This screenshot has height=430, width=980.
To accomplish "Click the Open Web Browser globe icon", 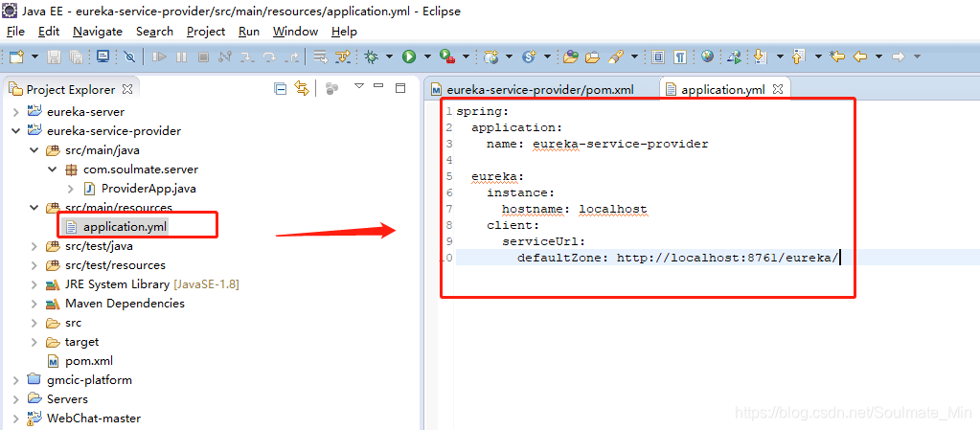I will coord(708,57).
